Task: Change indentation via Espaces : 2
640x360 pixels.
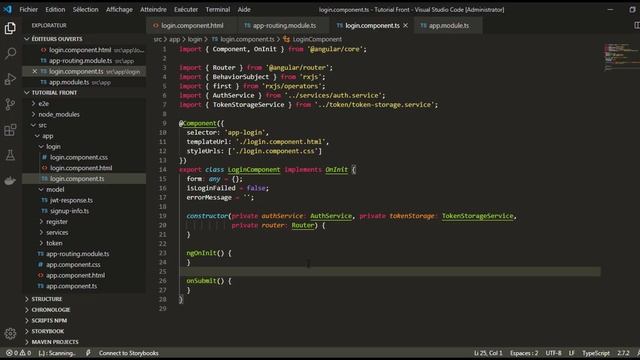Action: (x=524, y=353)
